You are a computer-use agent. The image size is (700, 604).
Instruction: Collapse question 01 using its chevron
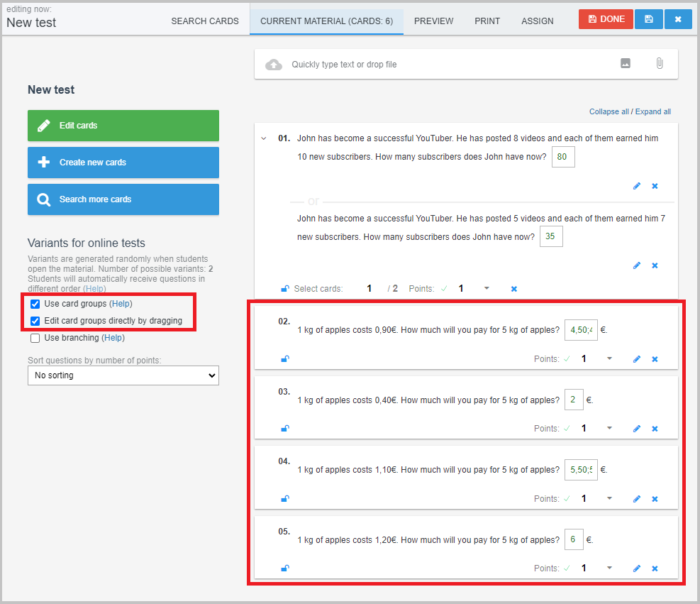[264, 139]
